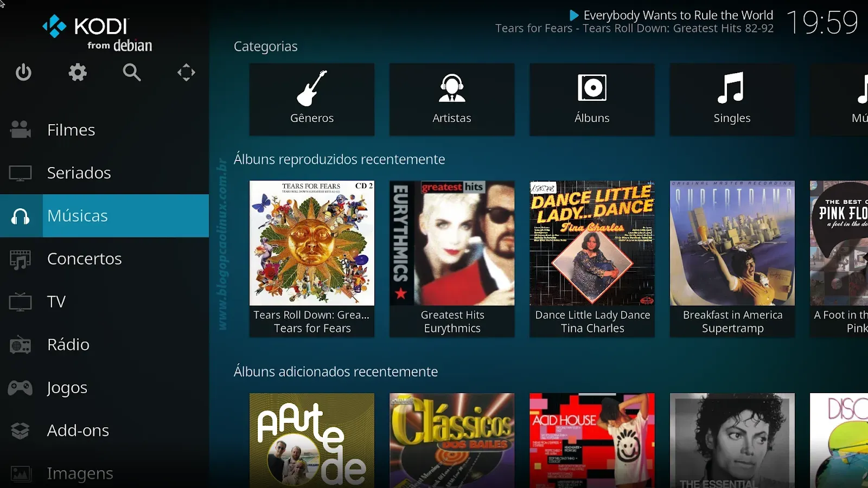Open the Artistas category tile

[x=452, y=99]
